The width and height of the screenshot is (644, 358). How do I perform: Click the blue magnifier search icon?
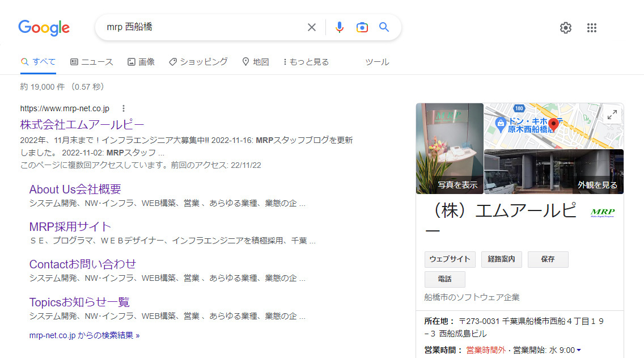pyautogui.click(x=384, y=27)
